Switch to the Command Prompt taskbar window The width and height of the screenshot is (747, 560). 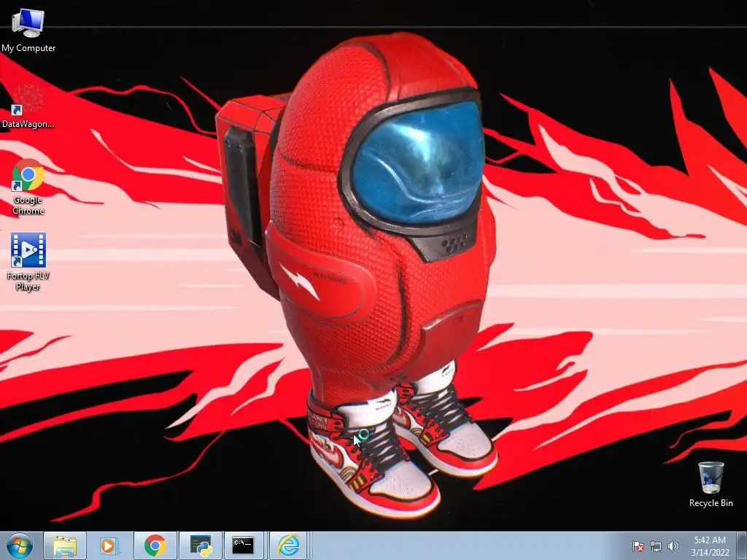tap(243, 545)
